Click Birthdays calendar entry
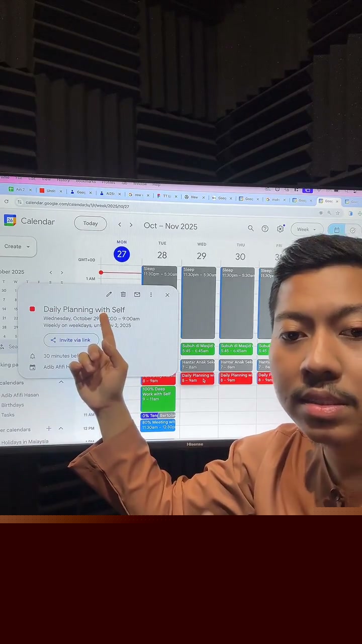 (13, 405)
